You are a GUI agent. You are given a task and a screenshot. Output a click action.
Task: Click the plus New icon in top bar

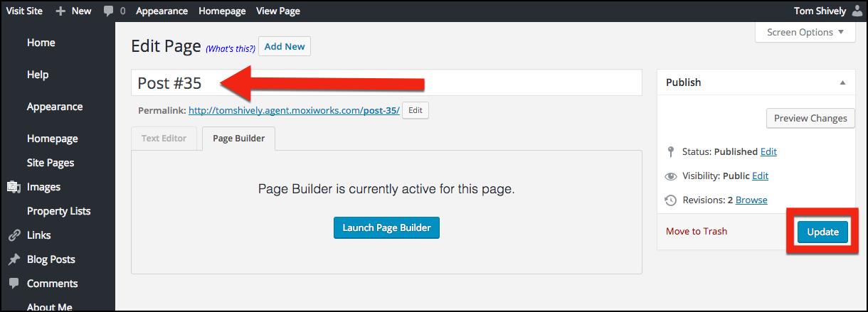click(x=60, y=11)
